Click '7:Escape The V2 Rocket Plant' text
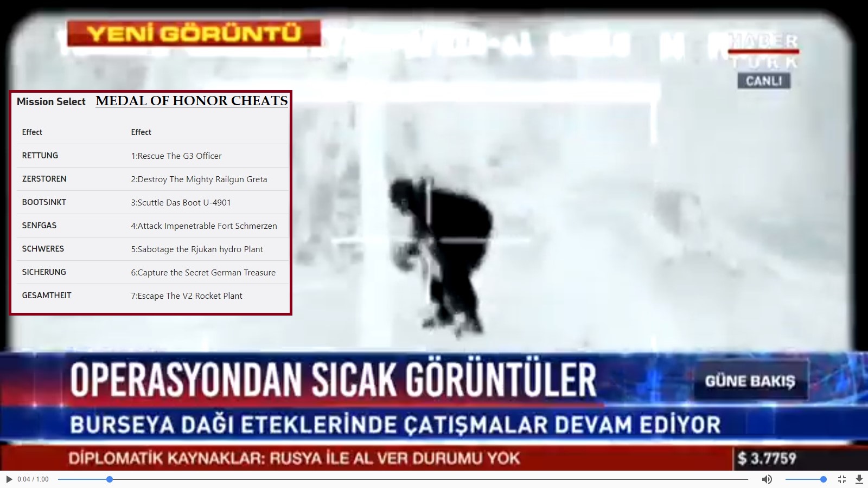The image size is (868, 488). click(187, 296)
